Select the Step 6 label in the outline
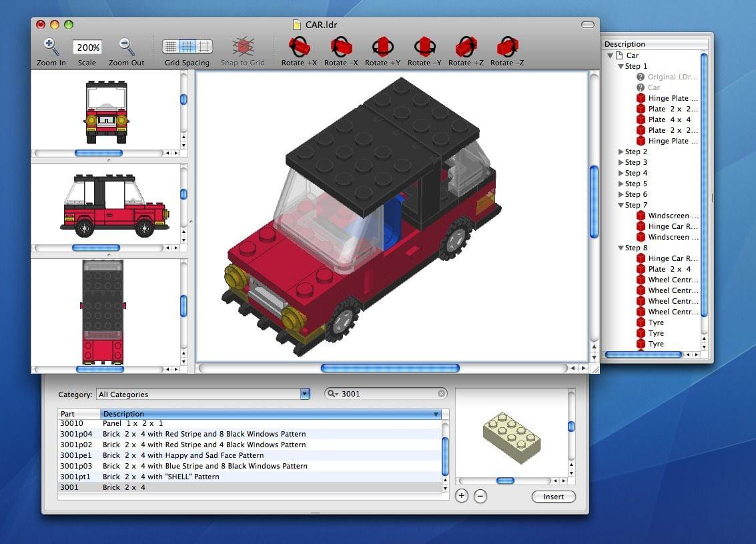The height and width of the screenshot is (544, 756). [x=636, y=194]
